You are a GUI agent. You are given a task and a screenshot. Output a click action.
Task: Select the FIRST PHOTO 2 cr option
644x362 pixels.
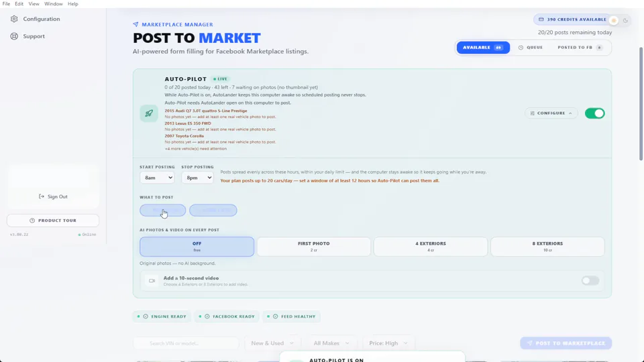point(314,247)
